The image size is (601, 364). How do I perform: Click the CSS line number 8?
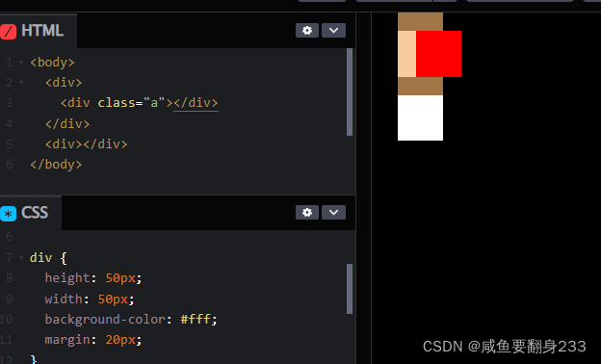point(10,277)
